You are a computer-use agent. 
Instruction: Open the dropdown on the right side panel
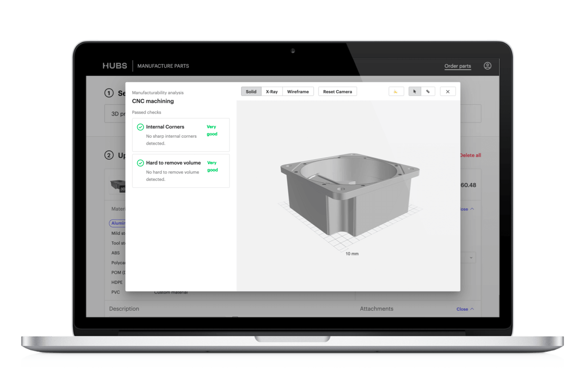click(x=470, y=258)
